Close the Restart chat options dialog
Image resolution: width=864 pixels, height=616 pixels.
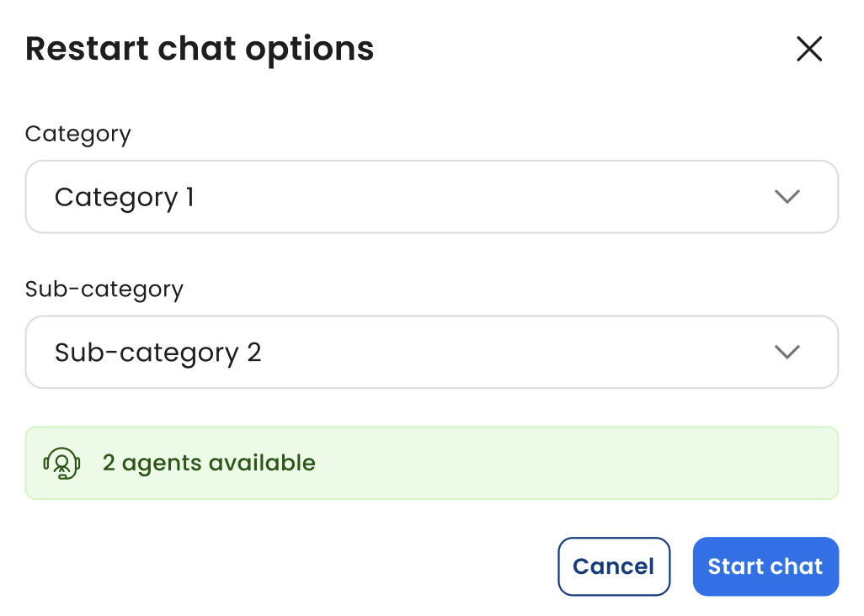pyautogui.click(x=809, y=50)
